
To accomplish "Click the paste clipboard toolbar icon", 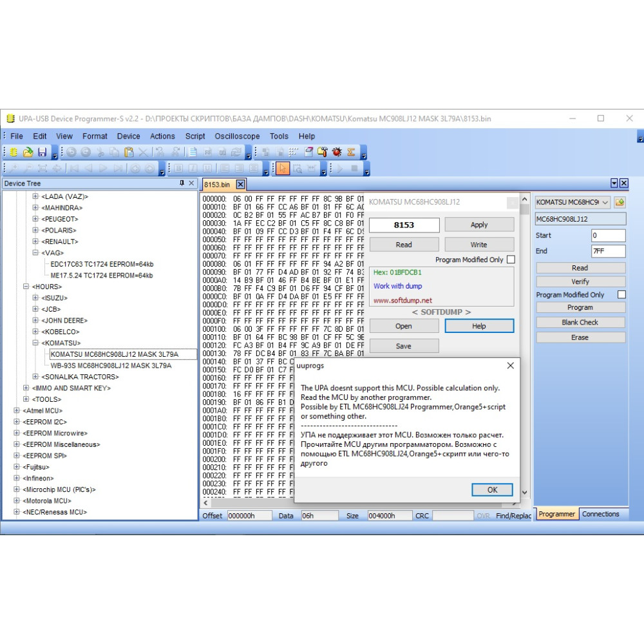I will [129, 153].
